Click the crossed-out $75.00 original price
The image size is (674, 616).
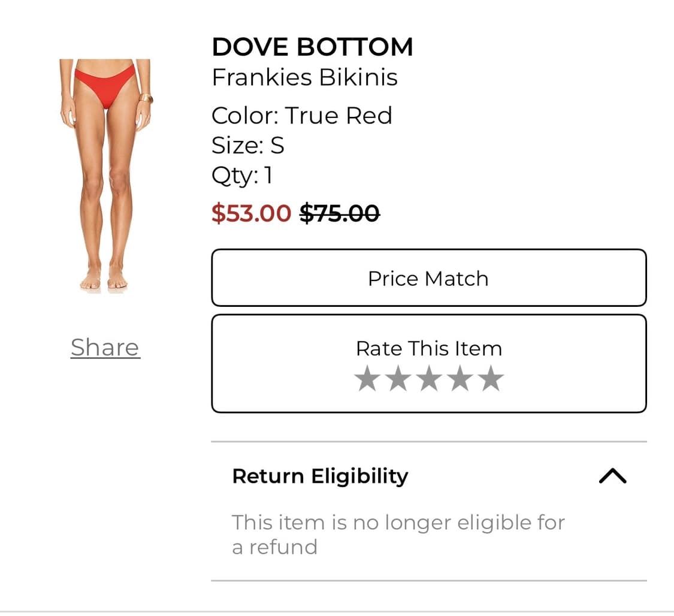click(x=339, y=213)
